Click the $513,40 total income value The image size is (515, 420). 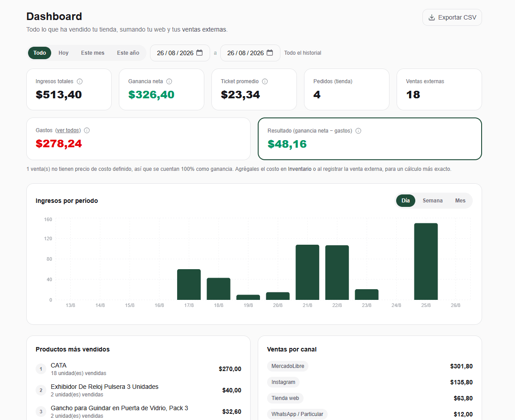click(59, 95)
